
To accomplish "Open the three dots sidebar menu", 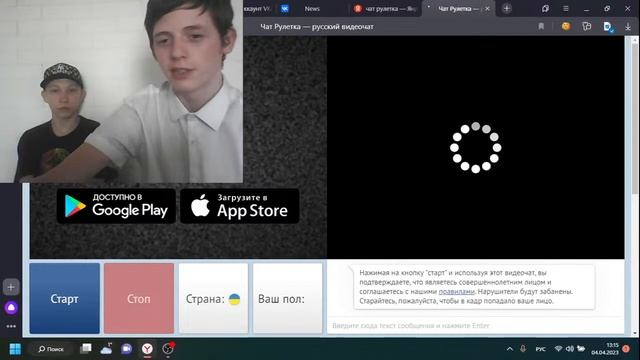I will coord(11,326).
